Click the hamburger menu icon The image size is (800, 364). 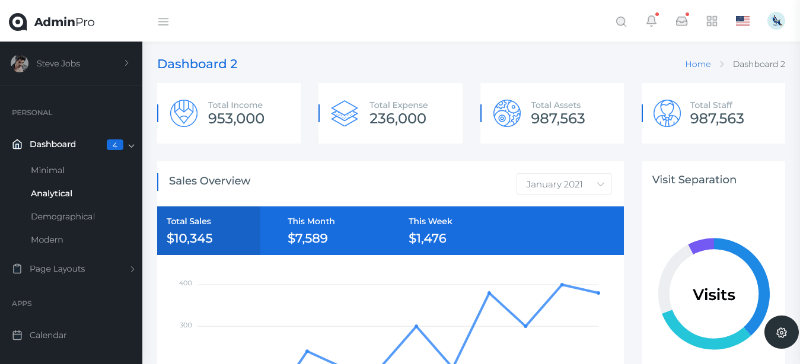[163, 21]
